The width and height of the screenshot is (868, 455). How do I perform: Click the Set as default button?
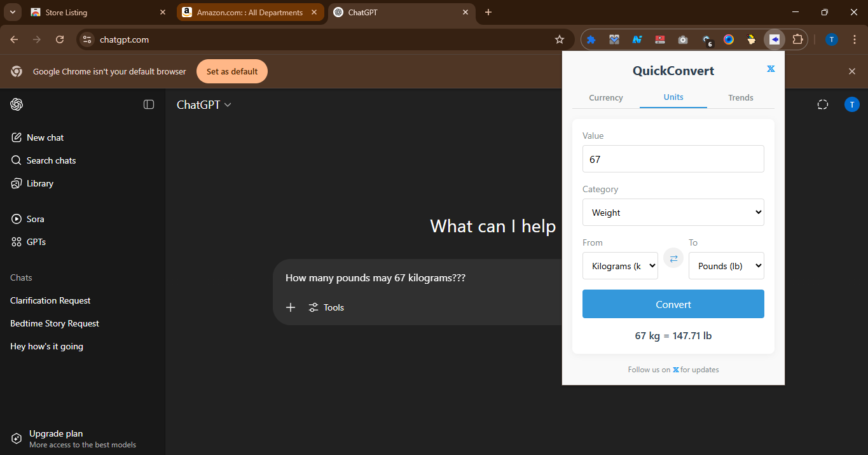coord(231,71)
